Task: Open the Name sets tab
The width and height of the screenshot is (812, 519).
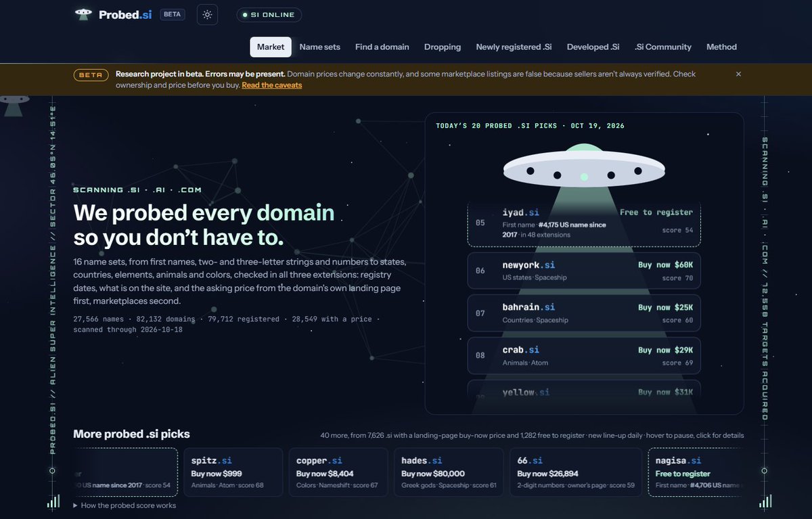Action: click(320, 47)
